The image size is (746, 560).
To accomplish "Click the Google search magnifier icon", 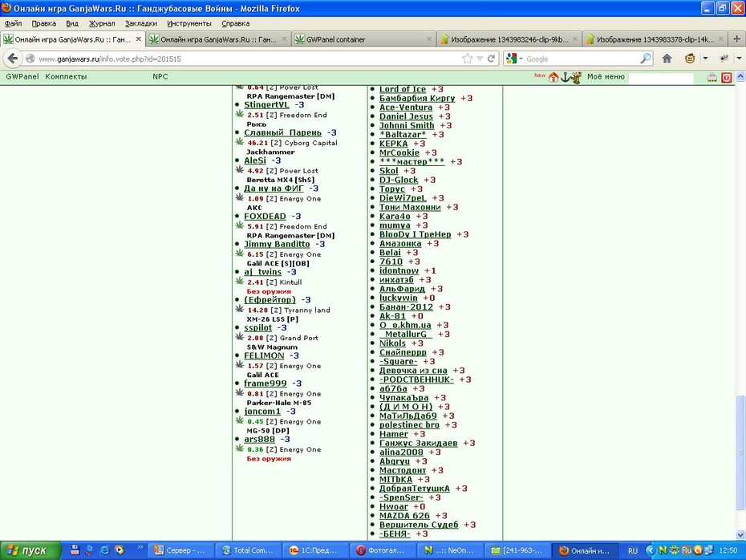I will coord(646,59).
